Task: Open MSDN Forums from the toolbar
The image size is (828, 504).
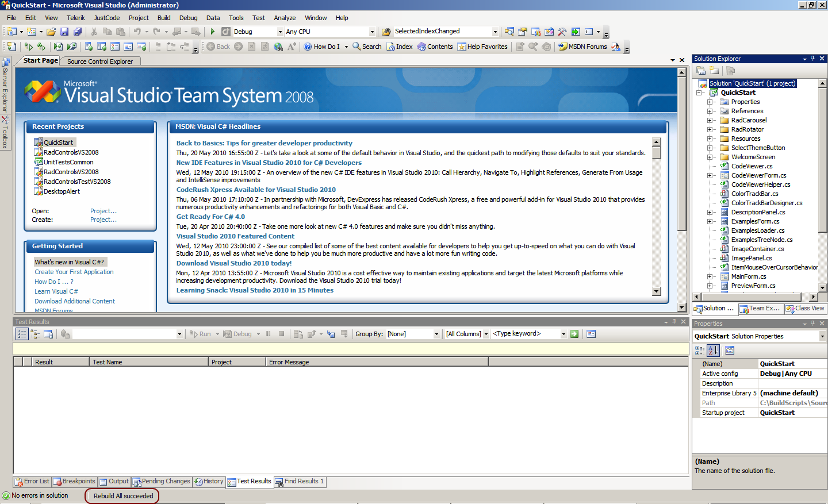Action: [582, 47]
